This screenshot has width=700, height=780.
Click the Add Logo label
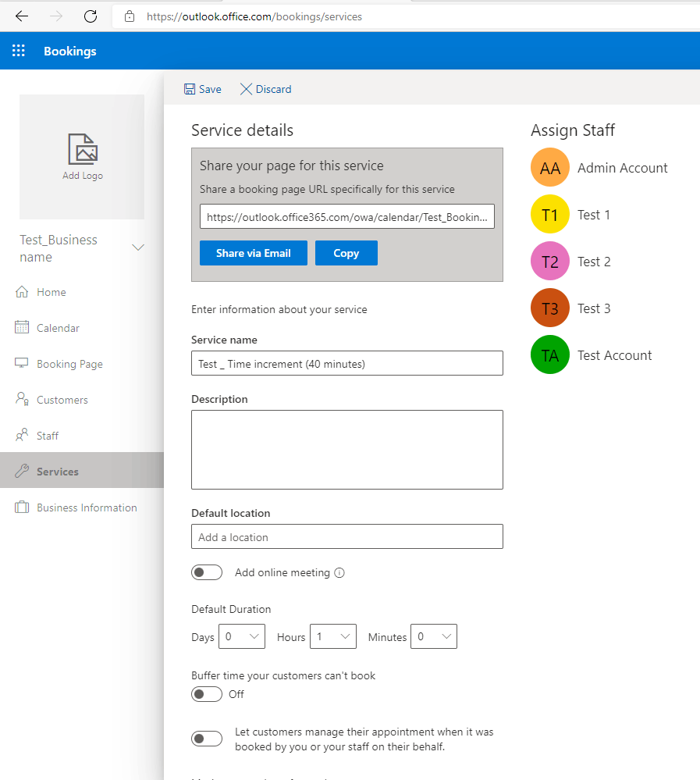pos(83,176)
